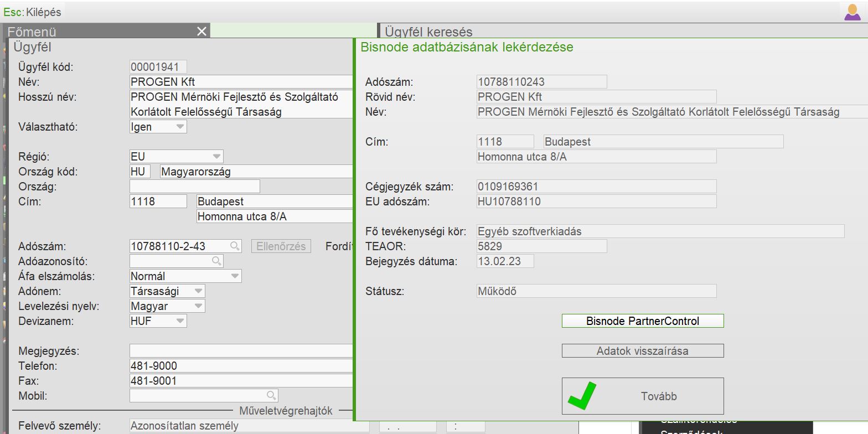Viewport: 868px width, 434px height.
Task: Click the Bejegyzés dátuma field 13.02.23
Action: (x=505, y=261)
